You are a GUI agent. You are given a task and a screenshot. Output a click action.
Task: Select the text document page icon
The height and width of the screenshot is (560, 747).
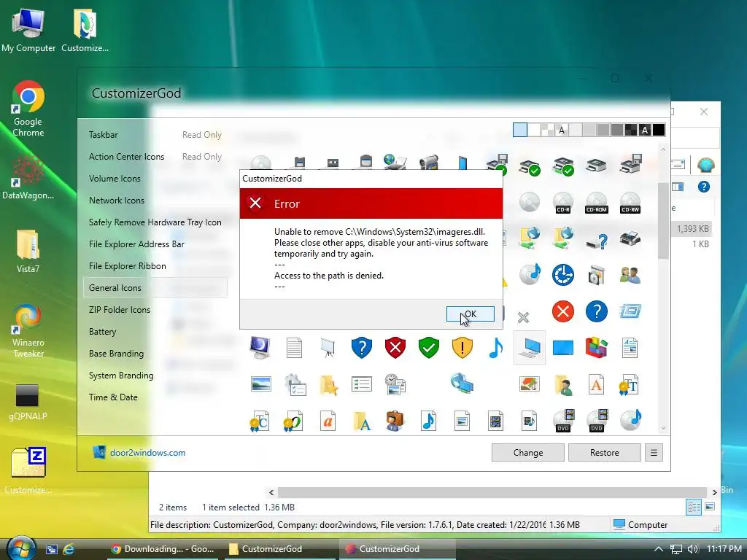(294, 348)
